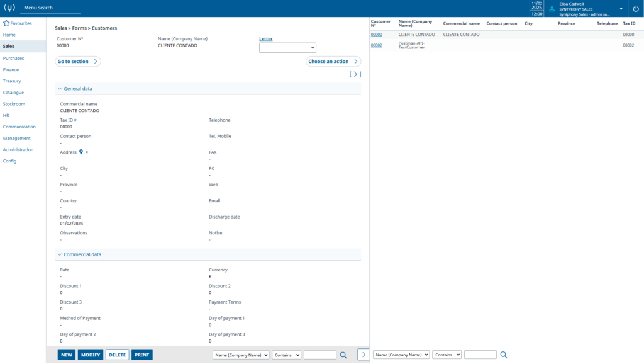Click the Address map pin icon
The height and width of the screenshot is (364, 644).
81,152
